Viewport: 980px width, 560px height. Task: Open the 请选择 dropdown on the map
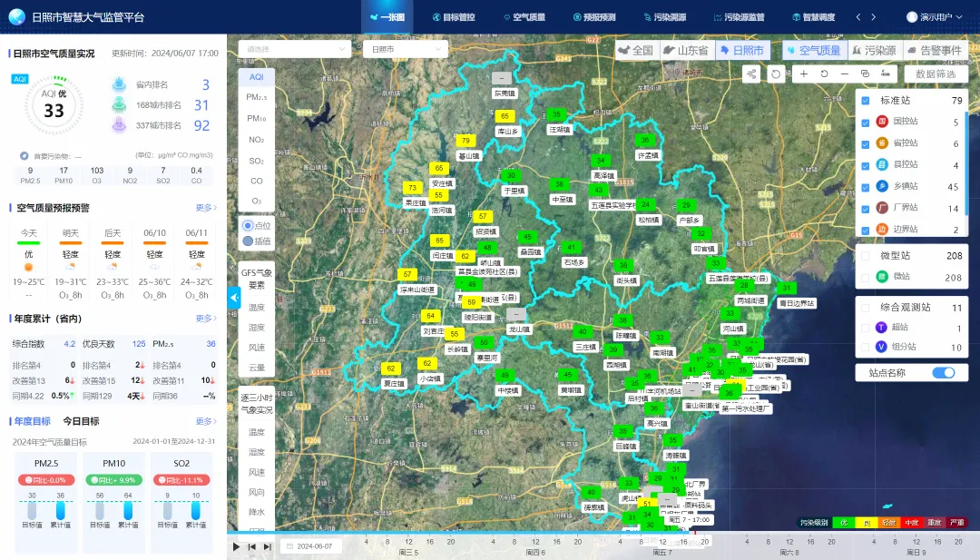[294, 49]
